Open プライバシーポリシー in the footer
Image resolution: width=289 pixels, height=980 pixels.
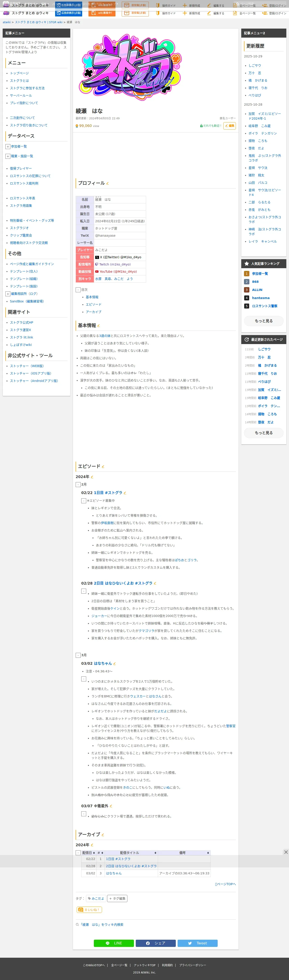[193, 965]
